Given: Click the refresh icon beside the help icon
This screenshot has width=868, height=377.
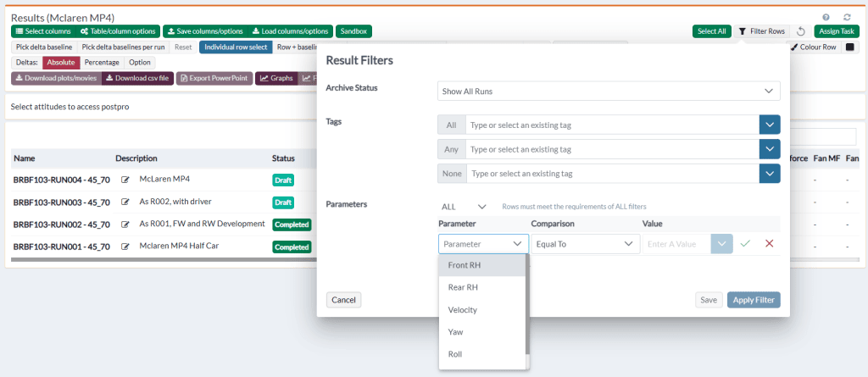Looking at the screenshot, I should point(847,18).
